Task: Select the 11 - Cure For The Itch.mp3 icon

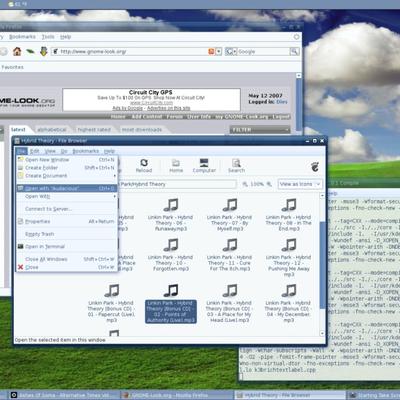Action: 230,245
